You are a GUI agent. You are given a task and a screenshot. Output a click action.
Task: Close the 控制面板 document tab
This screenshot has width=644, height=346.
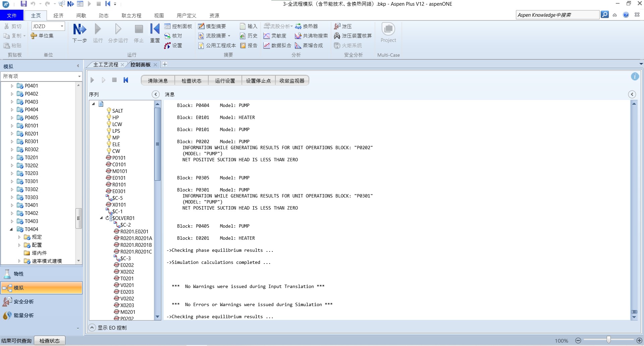click(x=155, y=65)
